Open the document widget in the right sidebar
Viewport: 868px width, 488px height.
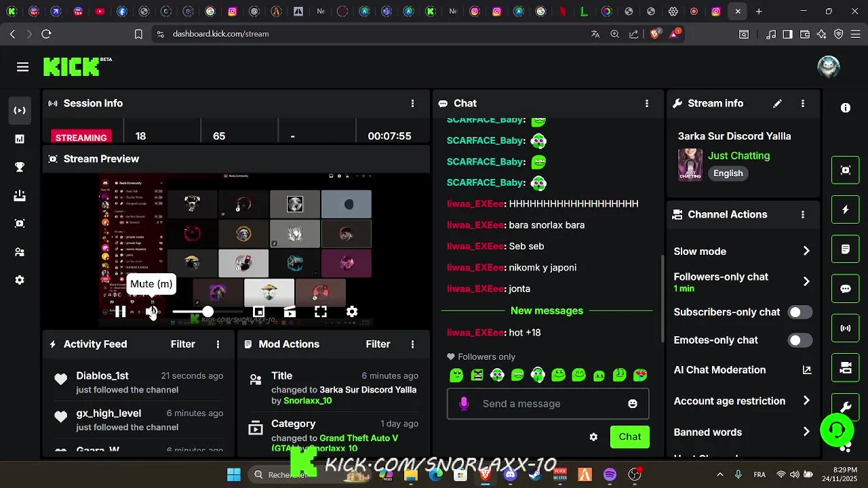click(x=846, y=249)
